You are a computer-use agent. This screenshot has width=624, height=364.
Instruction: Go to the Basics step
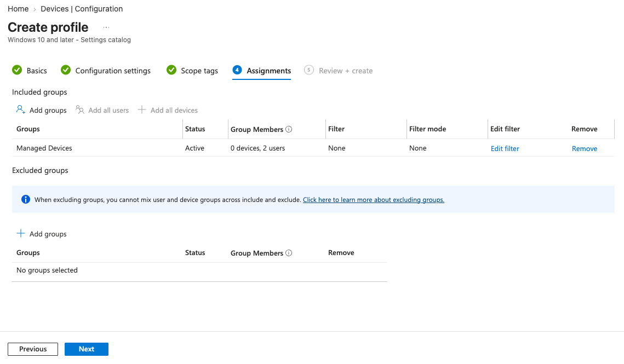coord(37,71)
